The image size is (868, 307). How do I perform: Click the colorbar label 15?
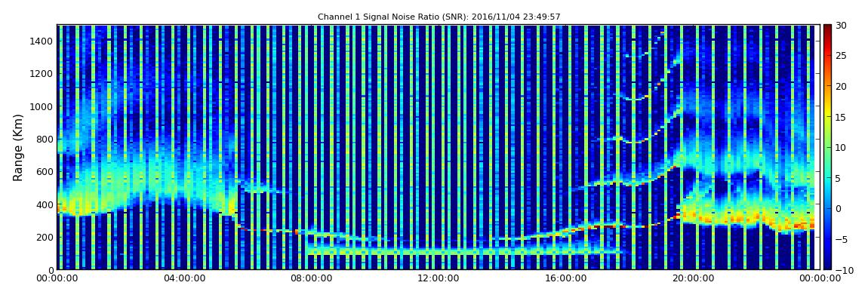(842, 117)
